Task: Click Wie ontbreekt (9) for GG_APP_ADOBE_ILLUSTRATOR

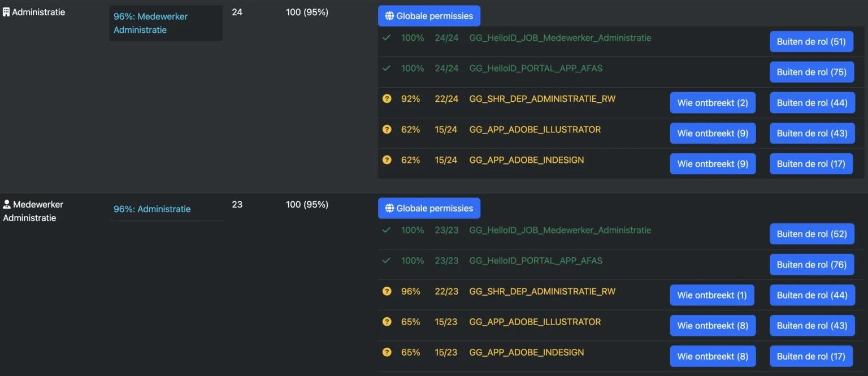Action: pos(713,133)
